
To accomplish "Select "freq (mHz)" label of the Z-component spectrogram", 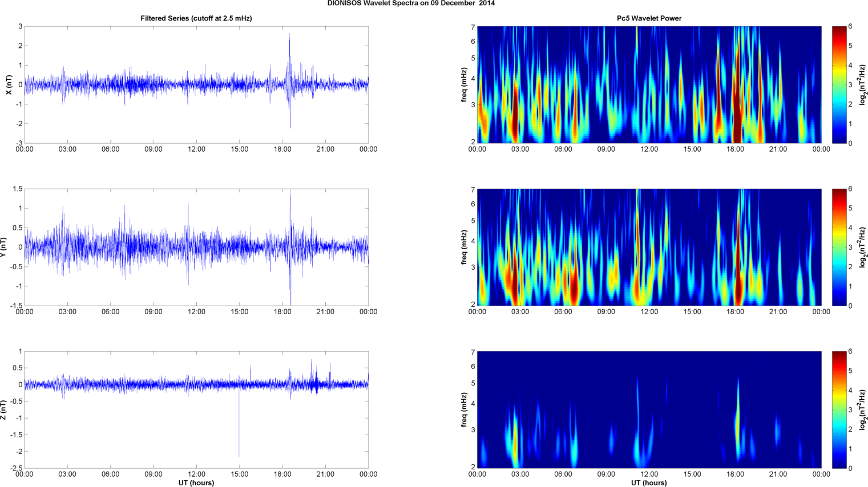I will click(465, 410).
